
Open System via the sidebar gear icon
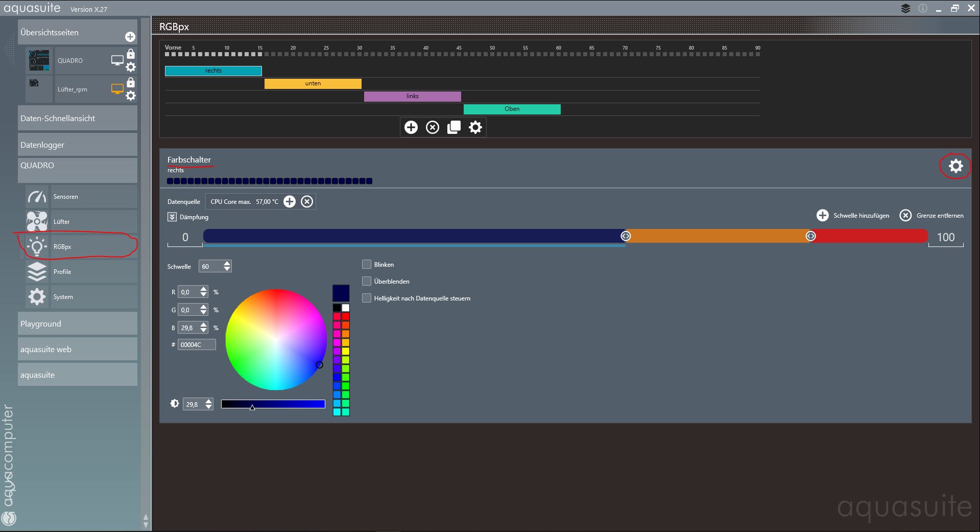[x=37, y=296]
